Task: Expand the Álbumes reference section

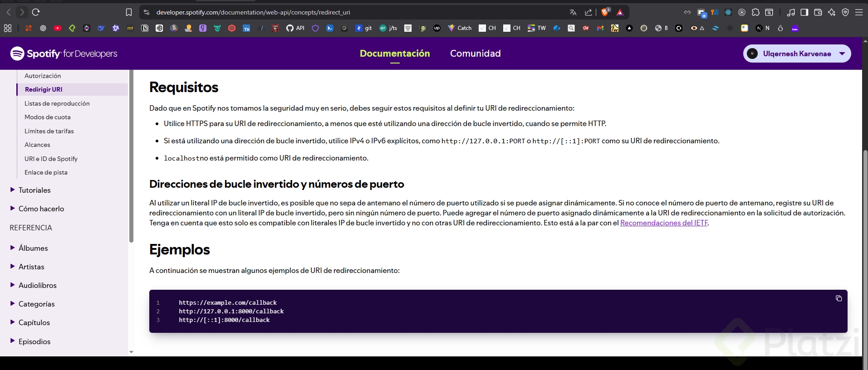Action: click(29, 248)
